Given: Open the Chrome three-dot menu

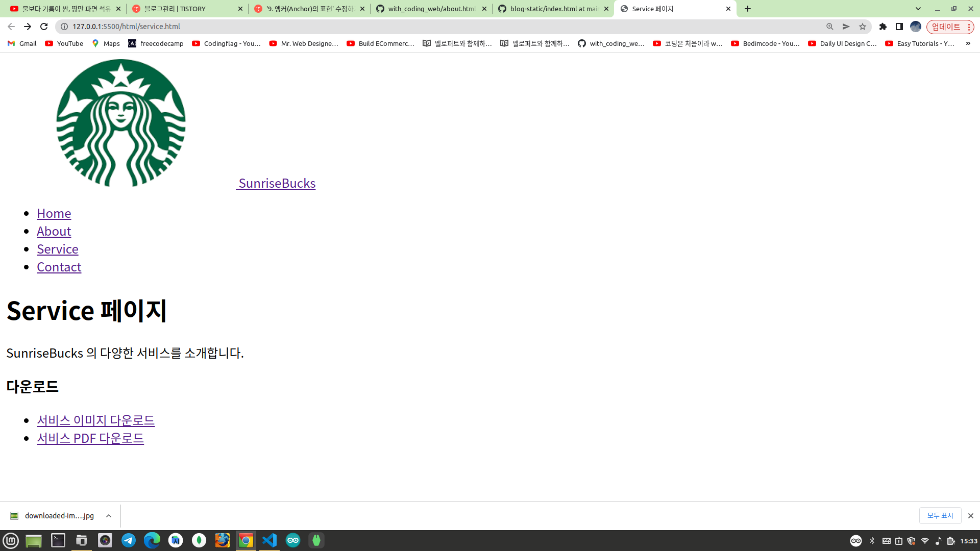Looking at the screenshot, I should (x=969, y=27).
